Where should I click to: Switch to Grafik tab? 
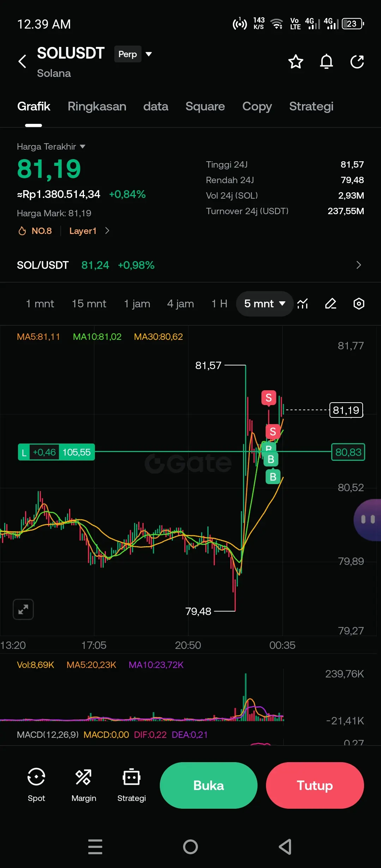(34, 106)
